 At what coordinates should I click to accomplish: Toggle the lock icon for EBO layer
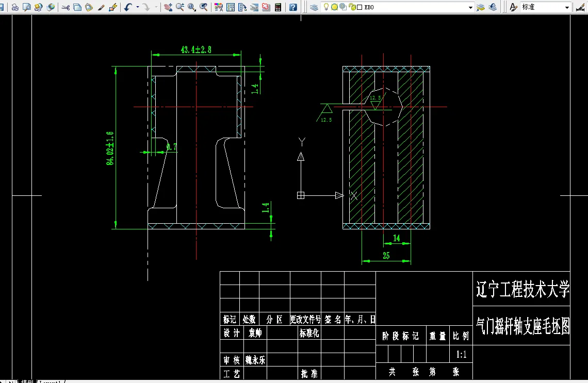click(352, 7)
